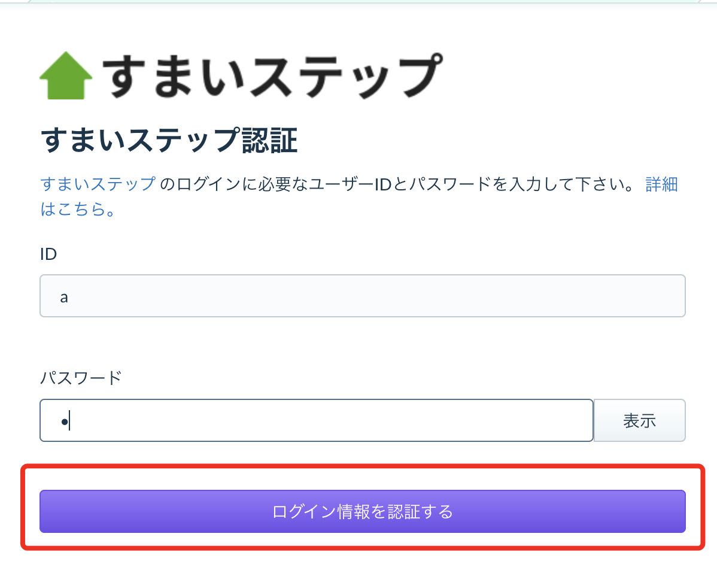
Task: Click the empty right side of the ID field
Action: [549, 296]
